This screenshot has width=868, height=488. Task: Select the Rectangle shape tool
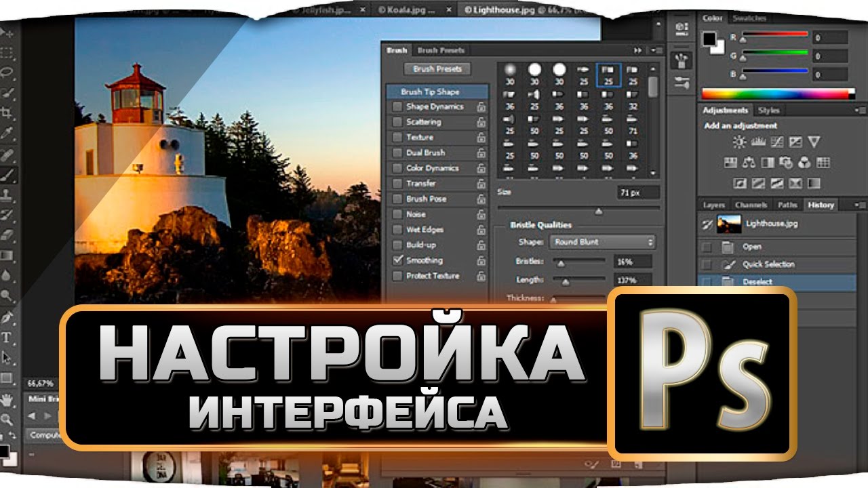(x=7, y=378)
